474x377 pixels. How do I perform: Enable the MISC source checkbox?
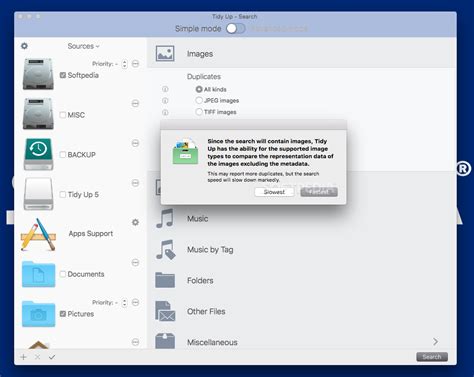tap(63, 115)
